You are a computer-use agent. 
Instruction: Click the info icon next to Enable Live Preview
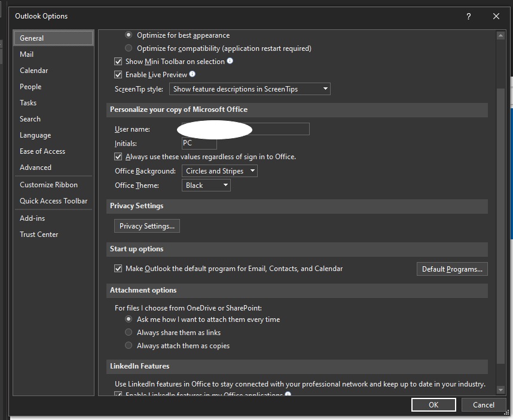(191, 74)
